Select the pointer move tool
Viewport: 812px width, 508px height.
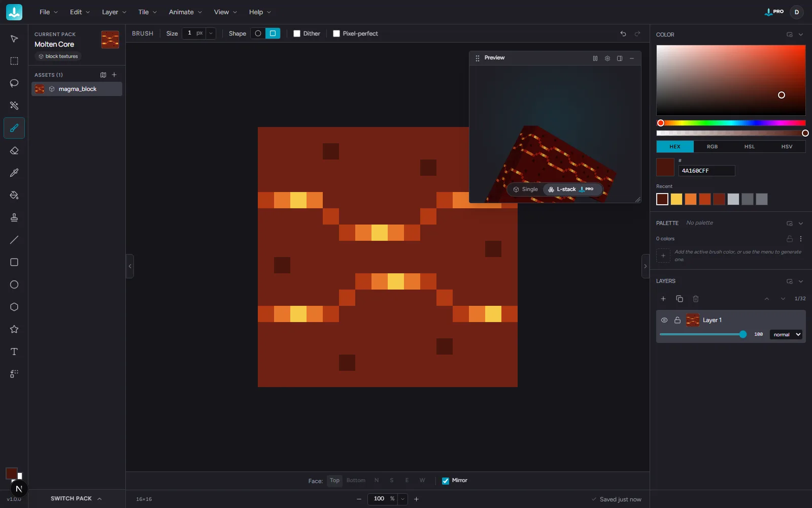[x=14, y=39]
